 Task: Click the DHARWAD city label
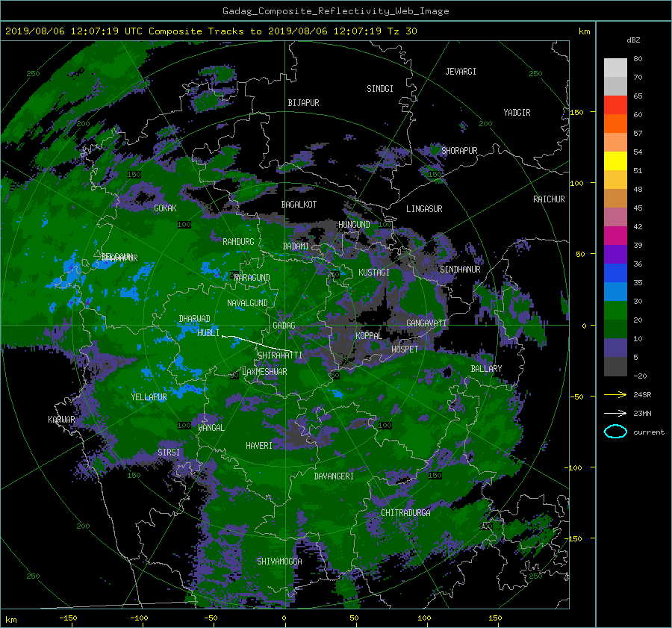pyautogui.click(x=194, y=319)
